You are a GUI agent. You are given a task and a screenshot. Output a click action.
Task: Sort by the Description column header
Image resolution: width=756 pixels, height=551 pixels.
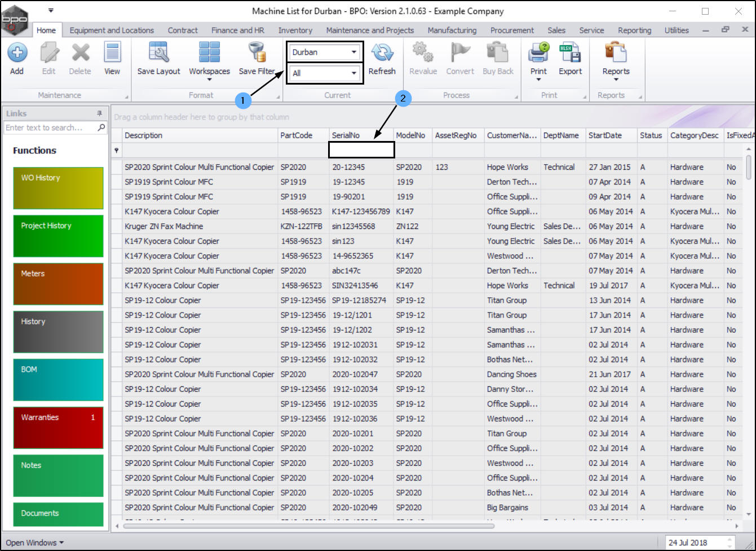click(200, 135)
